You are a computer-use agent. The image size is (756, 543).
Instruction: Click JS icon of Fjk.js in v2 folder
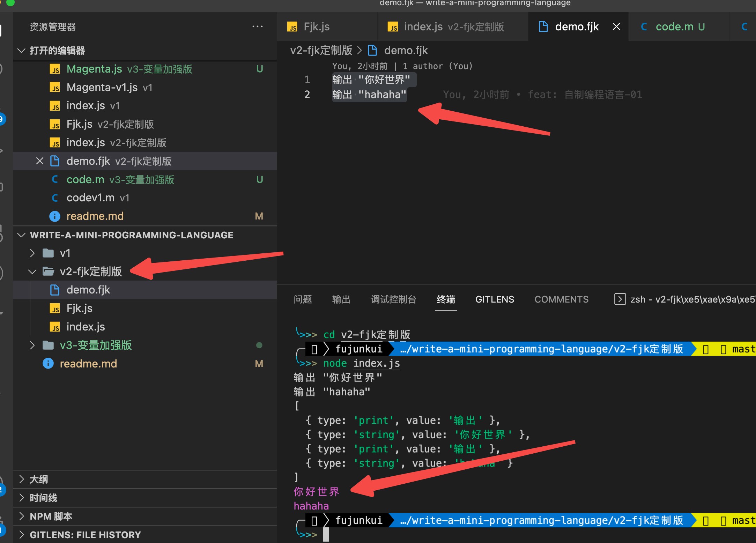click(x=55, y=308)
